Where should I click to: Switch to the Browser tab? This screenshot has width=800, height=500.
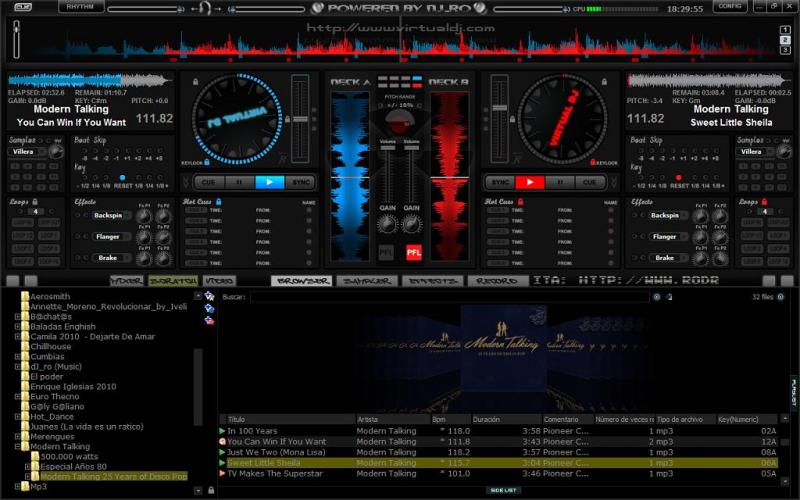302,281
